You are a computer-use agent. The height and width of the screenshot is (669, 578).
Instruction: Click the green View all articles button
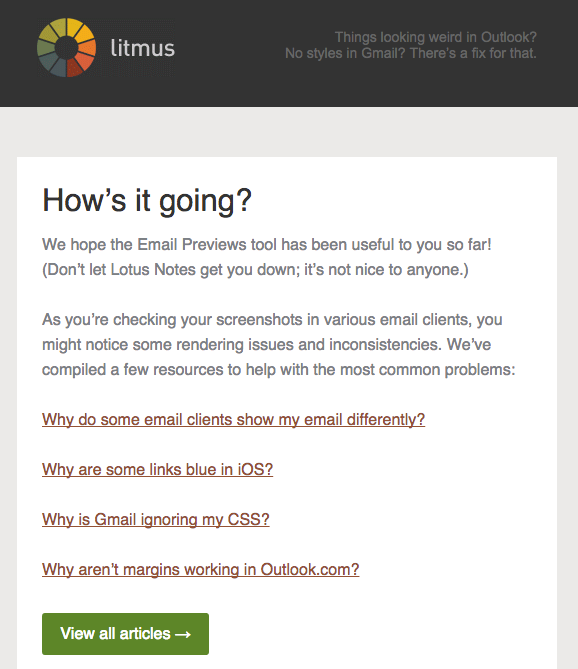pyautogui.click(x=125, y=634)
